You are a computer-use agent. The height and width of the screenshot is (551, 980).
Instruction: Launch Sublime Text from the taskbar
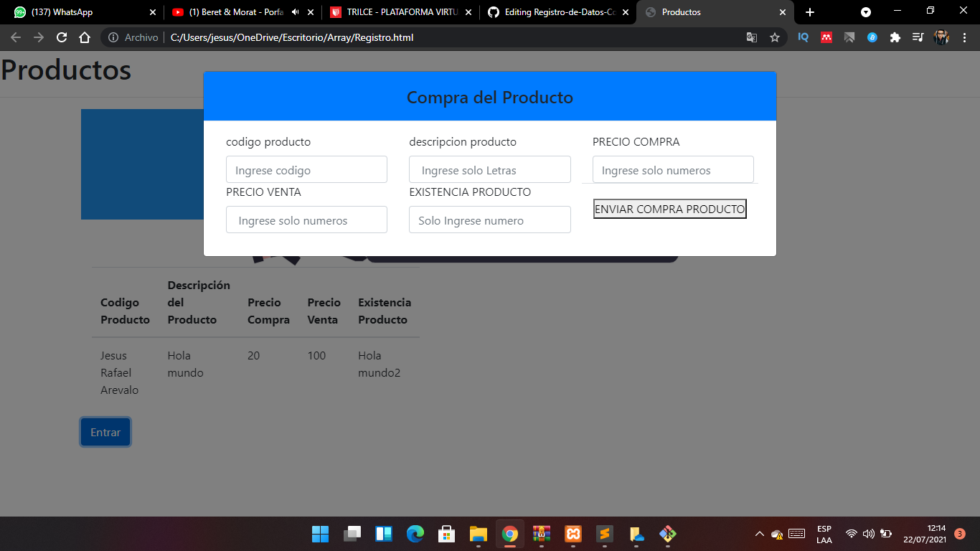pos(604,534)
